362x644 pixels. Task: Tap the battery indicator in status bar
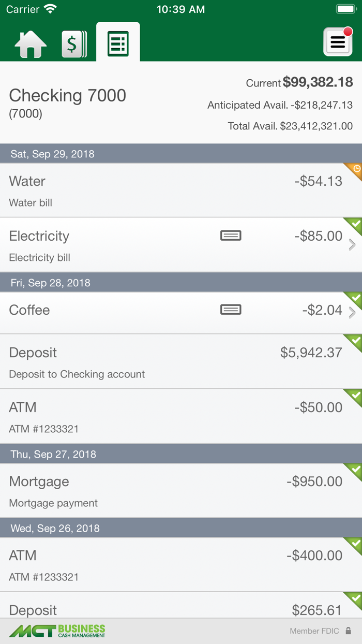(345, 8)
